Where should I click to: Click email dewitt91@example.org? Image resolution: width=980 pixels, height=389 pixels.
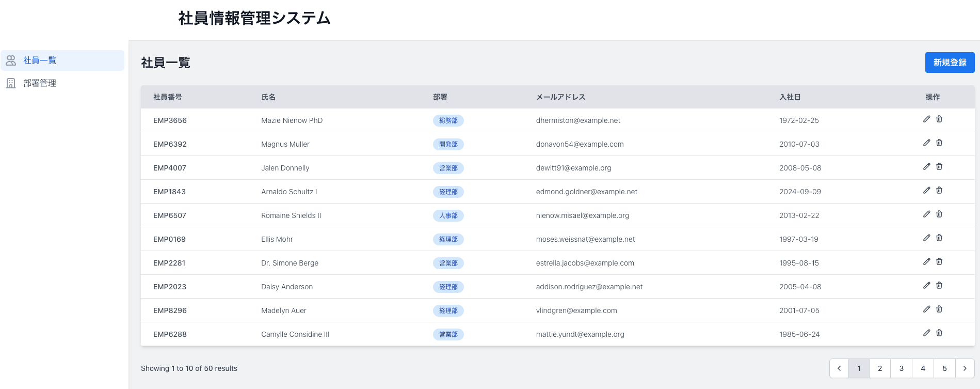click(574, 168)
